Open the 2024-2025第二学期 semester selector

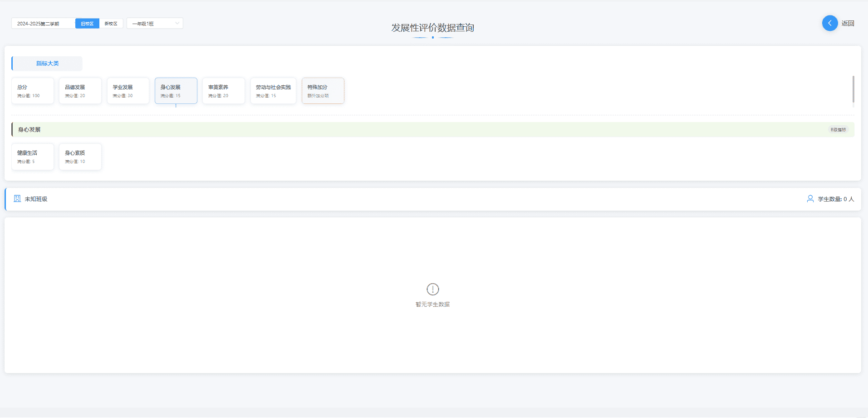tap(43, 24)
